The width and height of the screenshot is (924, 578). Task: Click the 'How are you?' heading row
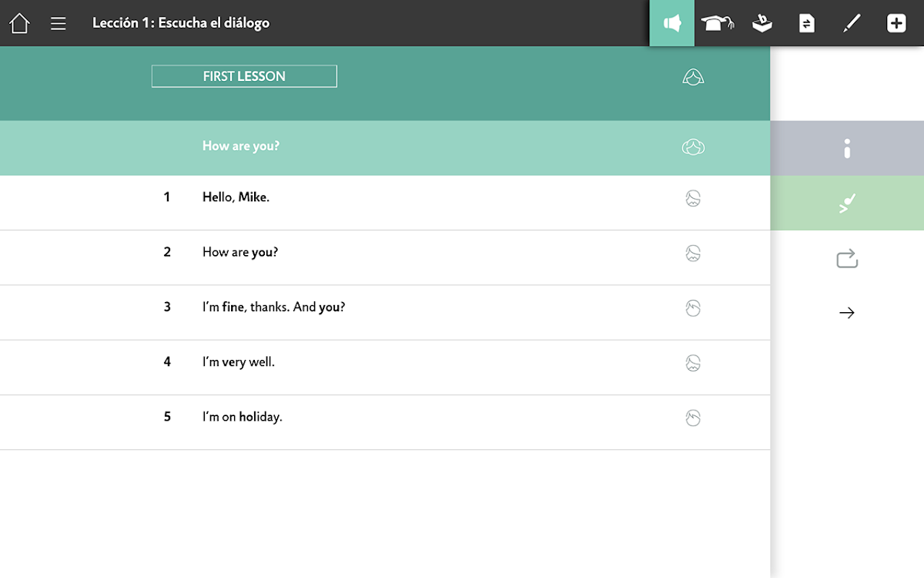click(x=241, y=146)
